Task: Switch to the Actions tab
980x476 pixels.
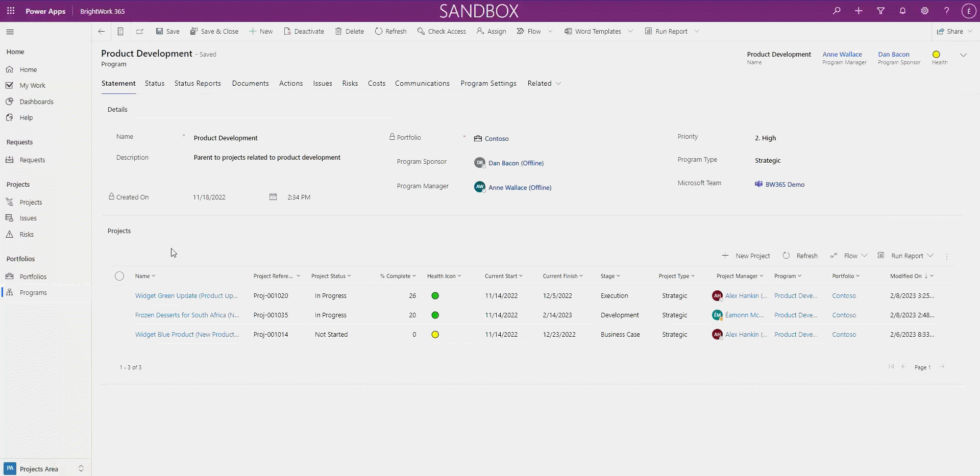Action: pos(291,83)
